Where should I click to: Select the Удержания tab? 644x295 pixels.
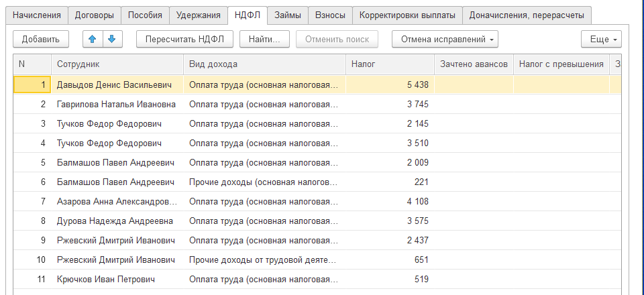(198, 15)
